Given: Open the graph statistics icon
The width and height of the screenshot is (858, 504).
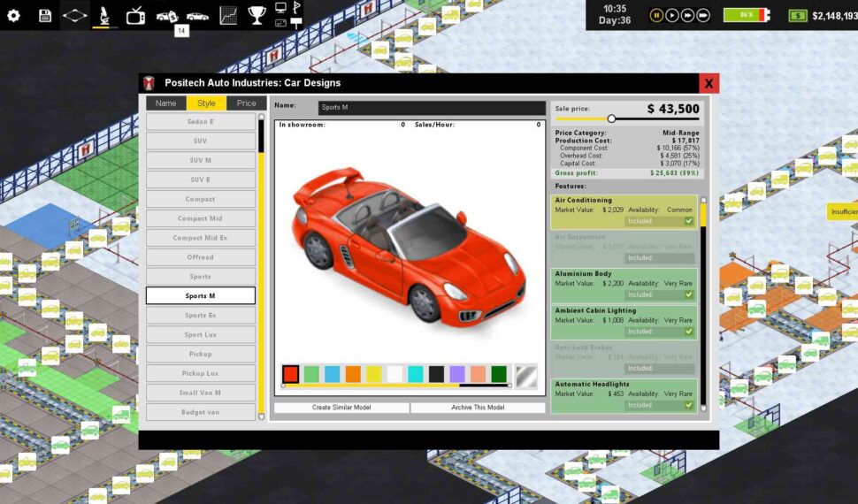Looking at the screenshot, I should 228,15.
